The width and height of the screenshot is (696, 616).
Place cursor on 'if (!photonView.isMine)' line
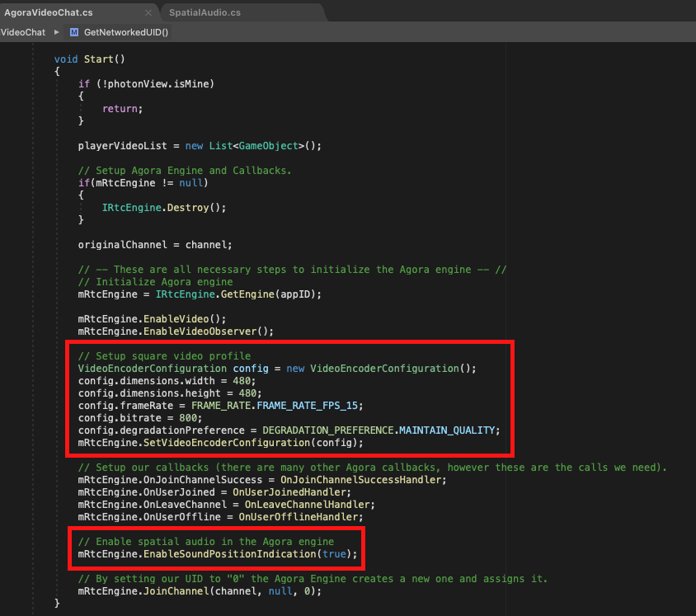[x=146, y=84]
